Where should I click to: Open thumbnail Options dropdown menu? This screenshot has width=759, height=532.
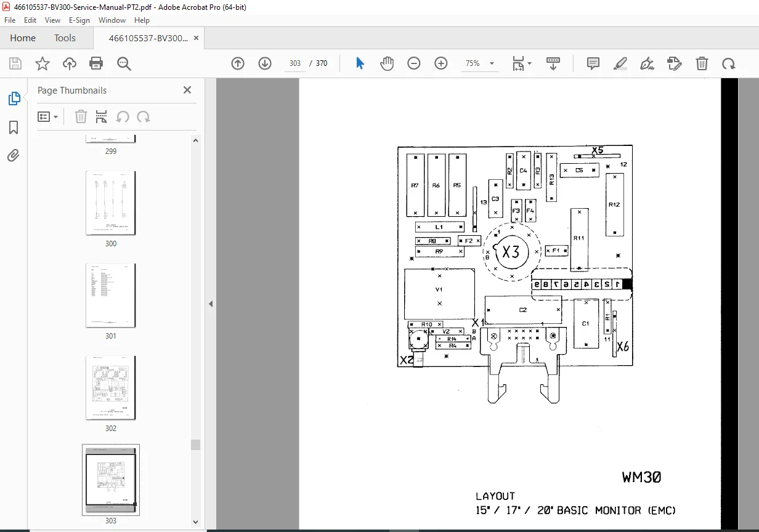(x=47, y=116)
